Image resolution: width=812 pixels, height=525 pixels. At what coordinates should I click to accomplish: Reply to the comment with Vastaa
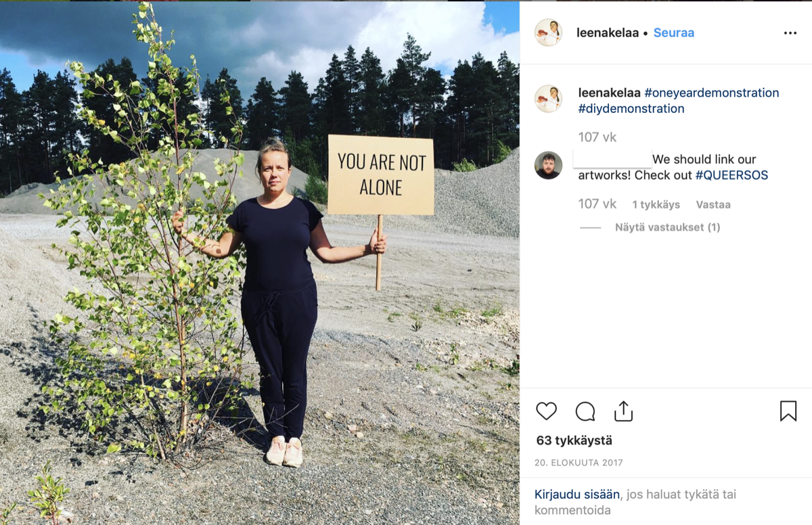coord(713,204)
